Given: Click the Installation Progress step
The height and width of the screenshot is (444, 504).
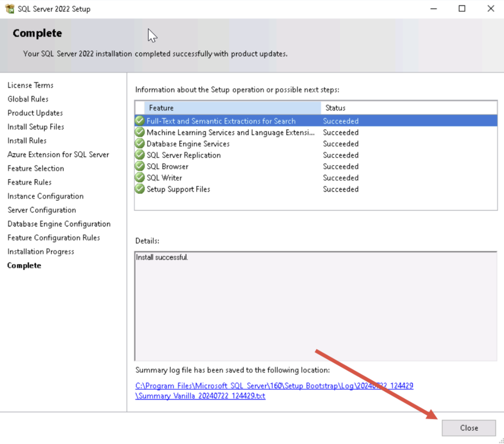Looking at the screenshot, I should click(41, 251).
